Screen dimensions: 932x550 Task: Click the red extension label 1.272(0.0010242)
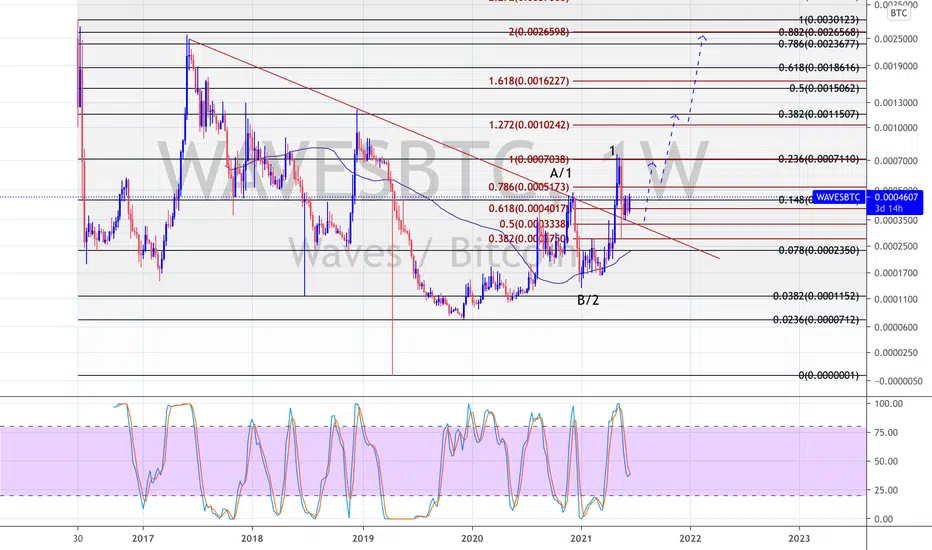[529, 125]
